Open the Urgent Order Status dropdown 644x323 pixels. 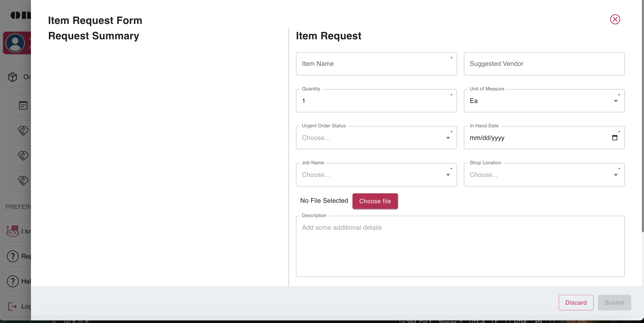point(448,138)
